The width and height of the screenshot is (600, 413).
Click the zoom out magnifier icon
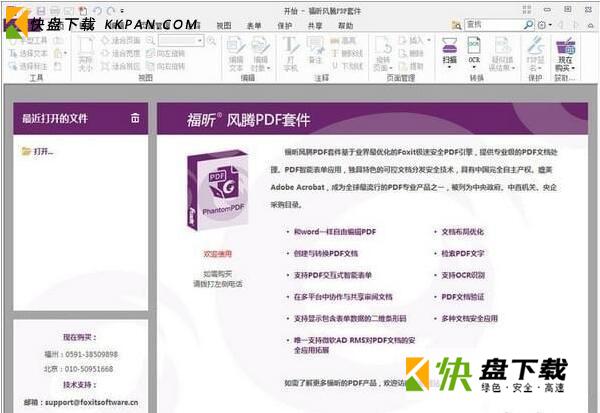[150, 40]
